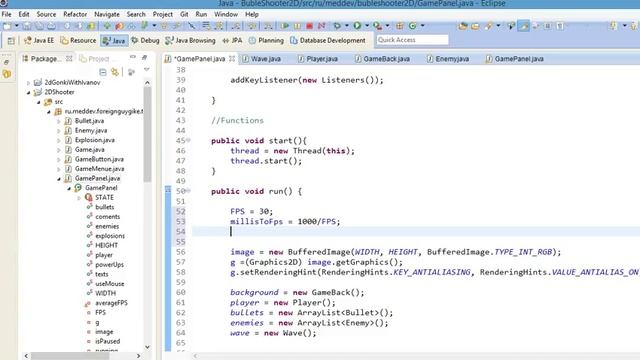Image resolution: width=640 pixels, height=360 pixels.
Task: Open the Debug launch dropdown arrow
Action: click(x=347, y=26)
